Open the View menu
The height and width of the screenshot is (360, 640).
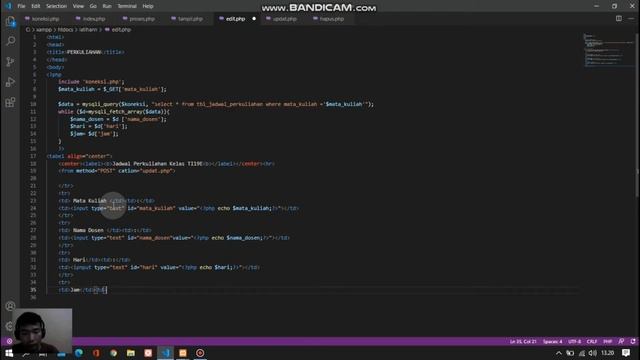[x=78, y=6]
